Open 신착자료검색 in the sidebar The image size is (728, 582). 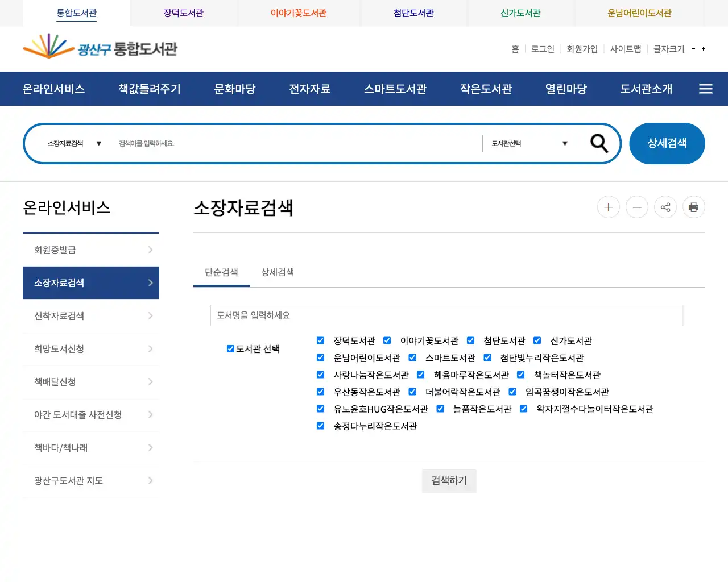click(91, 316)
